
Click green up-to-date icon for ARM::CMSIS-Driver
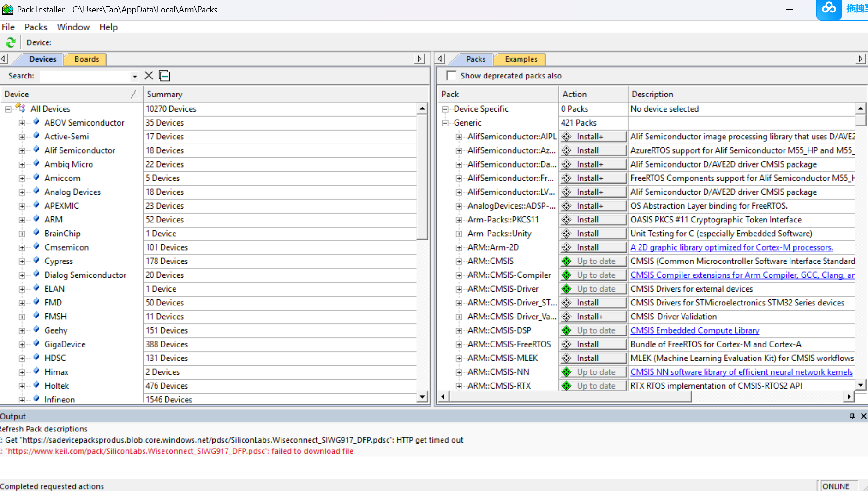pos(567,289)
